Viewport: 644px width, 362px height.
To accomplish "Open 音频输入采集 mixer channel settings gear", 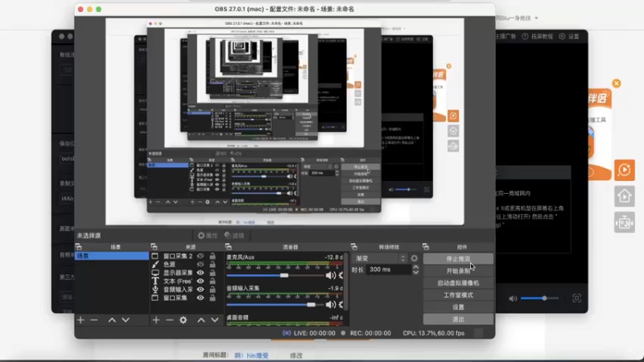I will click(341, 305).
